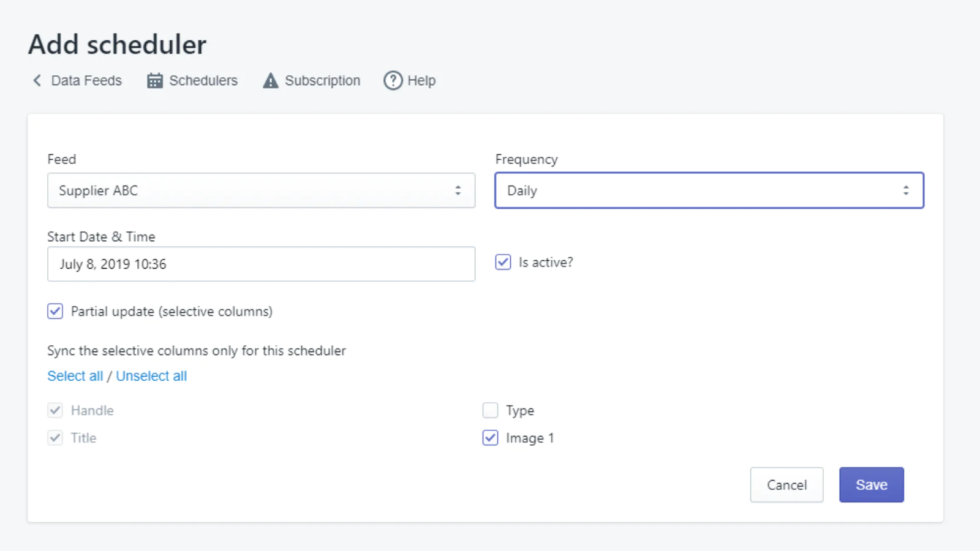Disable Partial update (selective columns)
Screen dimensions: 980x551
55,311
